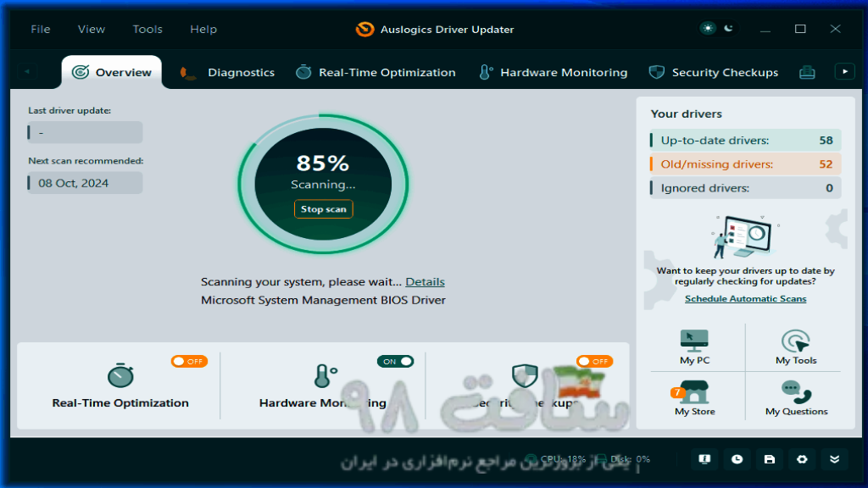868x488 pixels.
Task: Select the Up-to-date drivers row
Action: click(x=745, y=140)
